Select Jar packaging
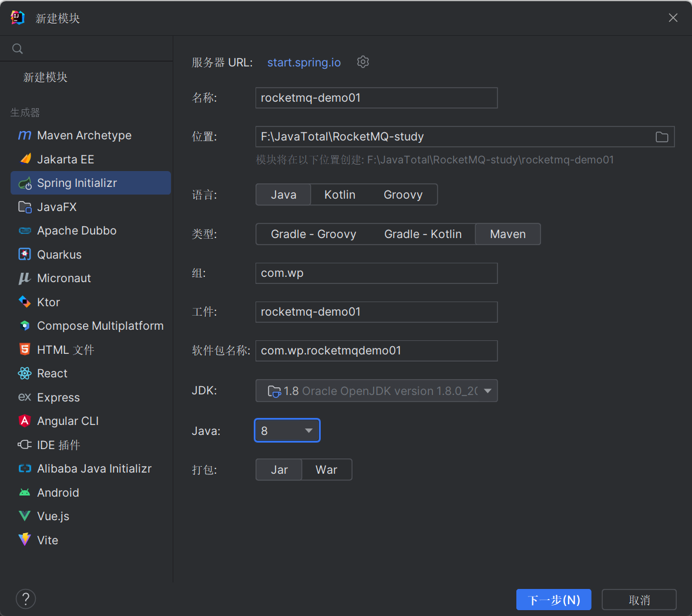 [x=279, y=470]
